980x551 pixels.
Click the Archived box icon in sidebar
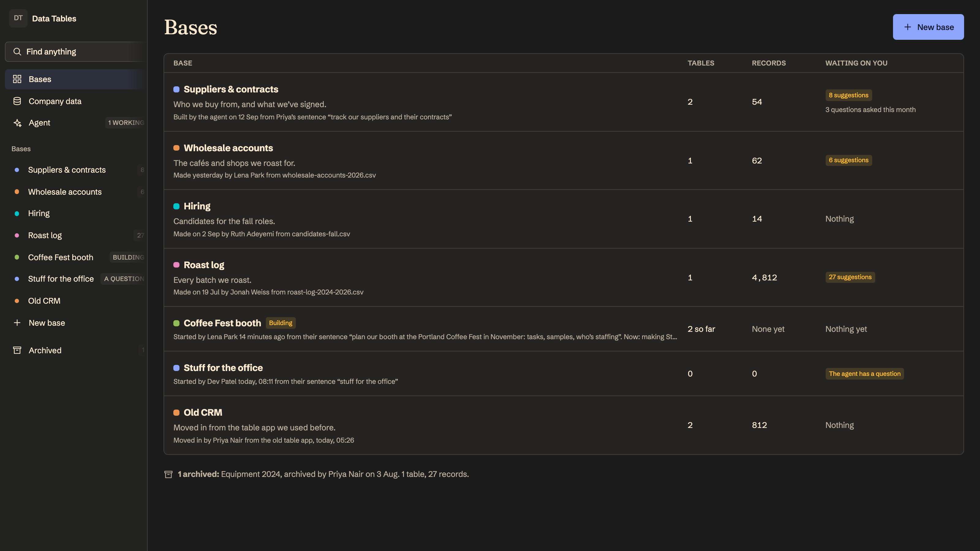17,350
